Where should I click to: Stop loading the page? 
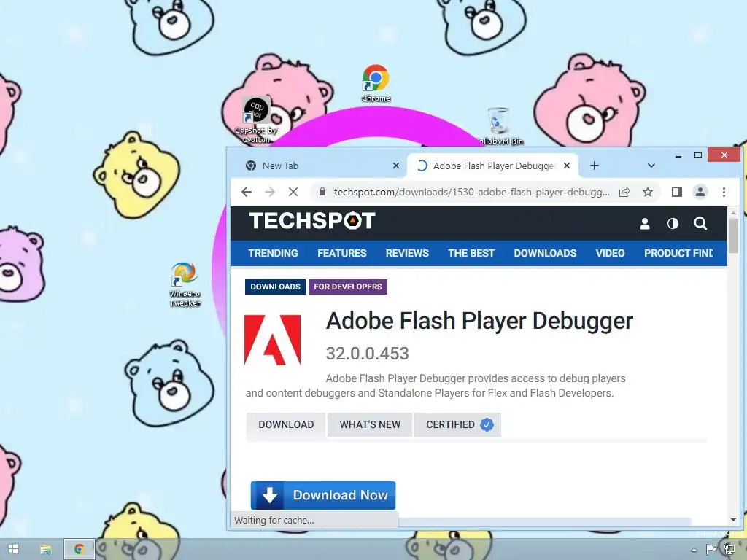(x=293, y=192)
